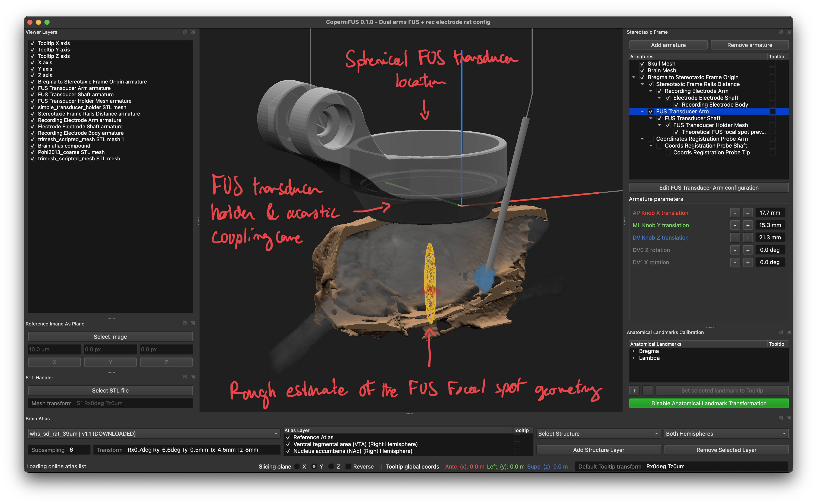Viewport: 817px width, 504px height.
Task: Click the Add armature button
Action: click(668, 45)
